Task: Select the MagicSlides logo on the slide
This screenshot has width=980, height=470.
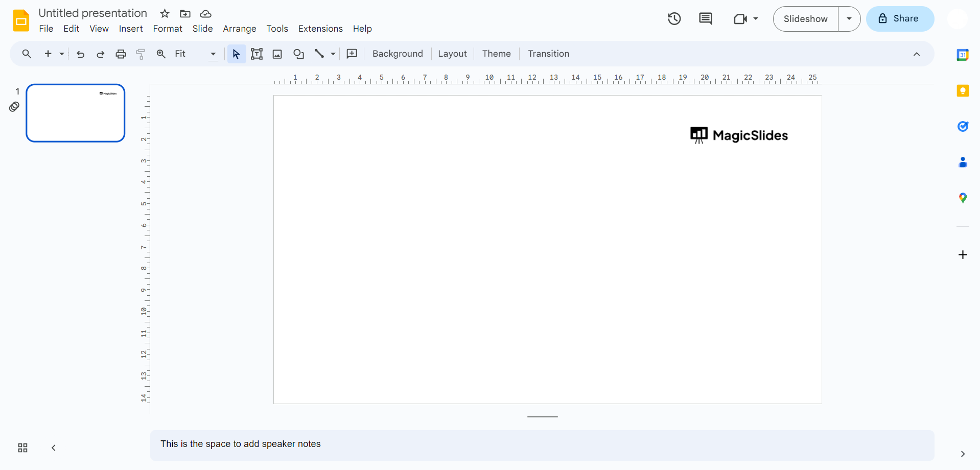Action: [x=739, y=135]
